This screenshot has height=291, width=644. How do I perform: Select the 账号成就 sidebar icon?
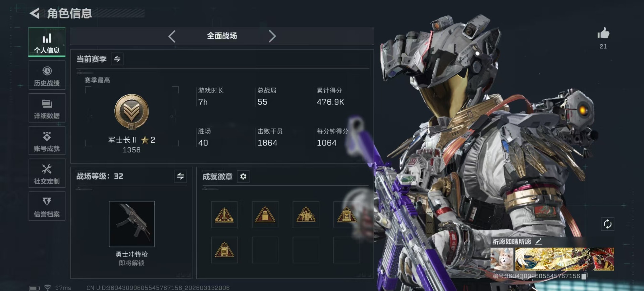pyautogui.click(x=47, y=141)
